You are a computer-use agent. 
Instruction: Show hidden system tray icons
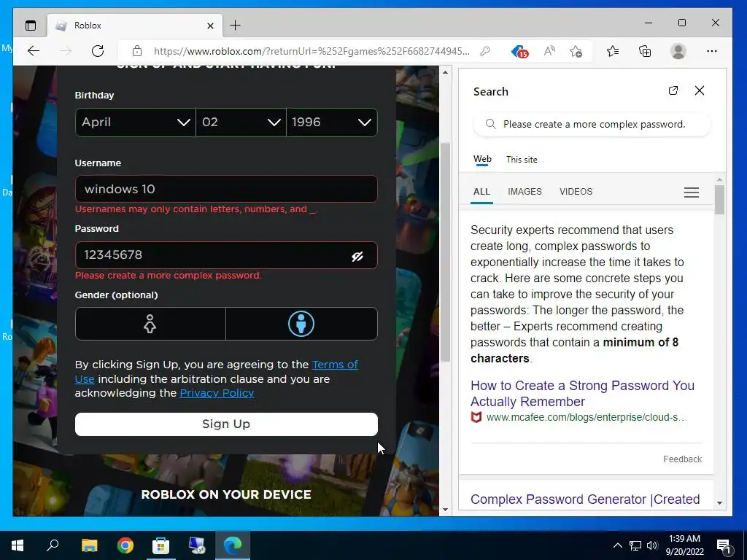click(617, 545)
